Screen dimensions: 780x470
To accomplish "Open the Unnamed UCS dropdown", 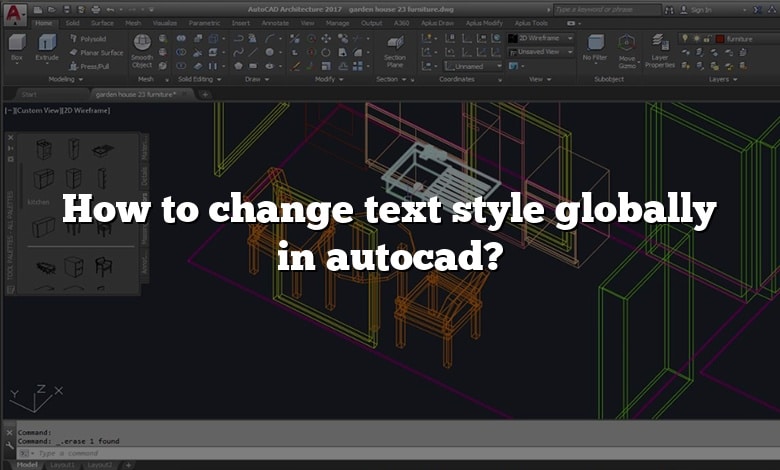I will click(474, 66).
